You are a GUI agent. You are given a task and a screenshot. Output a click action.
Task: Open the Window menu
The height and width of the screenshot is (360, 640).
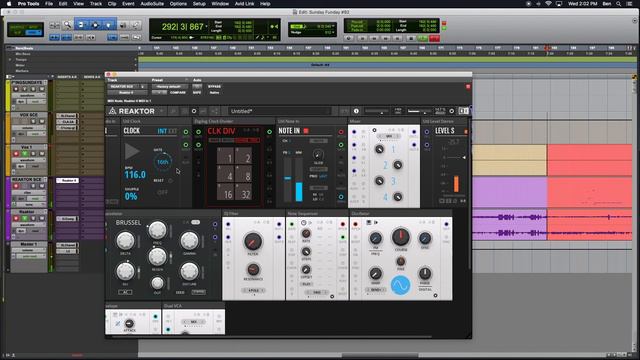(x=220, y=4)
